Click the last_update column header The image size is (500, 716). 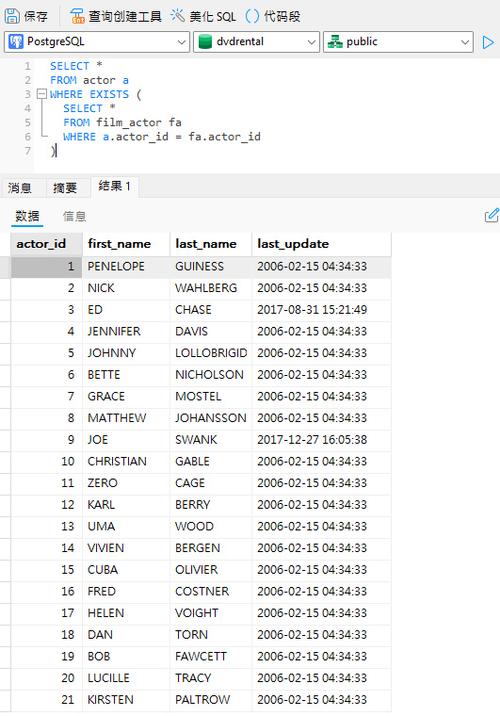(321, 244)
